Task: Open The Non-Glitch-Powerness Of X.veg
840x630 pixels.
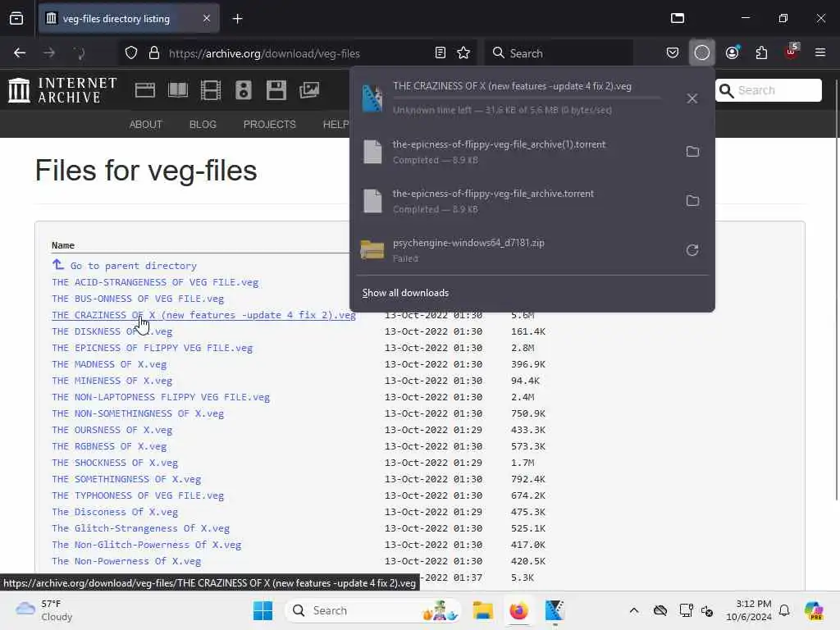Action: coord(147,545)
